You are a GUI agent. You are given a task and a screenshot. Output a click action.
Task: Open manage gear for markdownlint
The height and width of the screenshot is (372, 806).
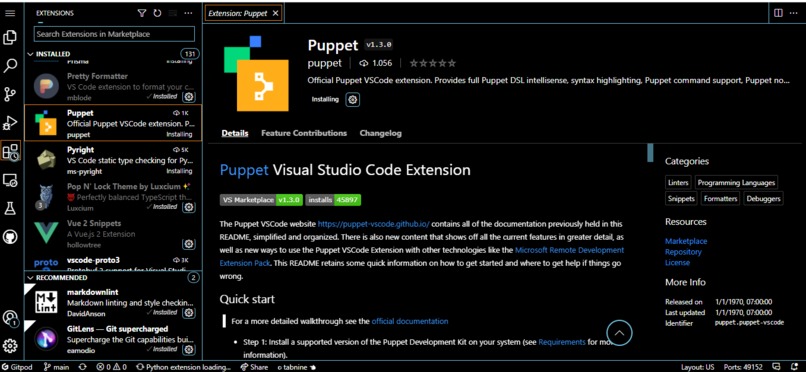[x=189, y=313]
